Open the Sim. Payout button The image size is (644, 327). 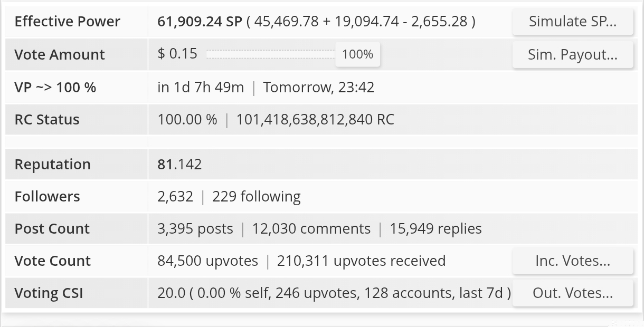tap(573, 55)
